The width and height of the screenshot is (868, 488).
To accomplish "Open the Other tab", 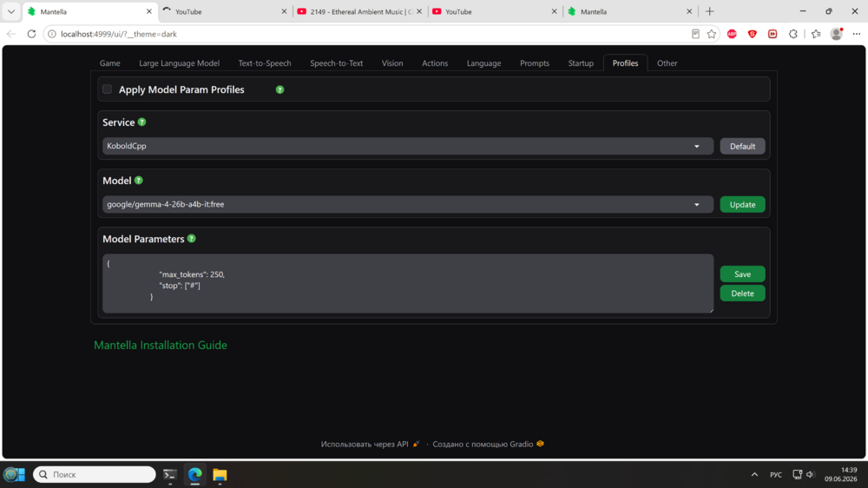I will point(667,63).
